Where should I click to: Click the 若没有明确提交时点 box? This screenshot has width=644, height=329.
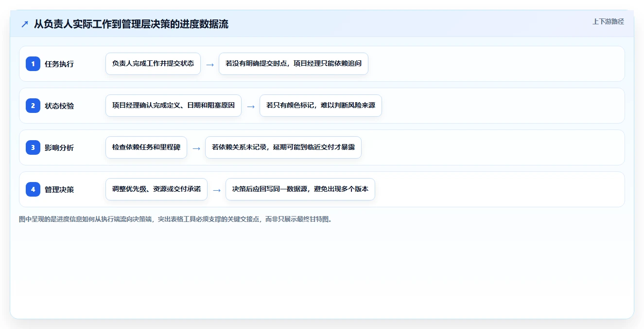[294, 64]
